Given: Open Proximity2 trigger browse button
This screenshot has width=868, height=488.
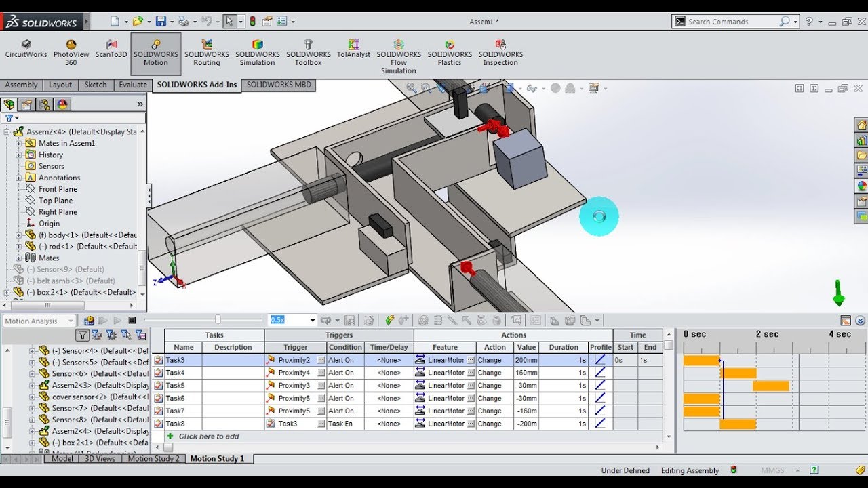Looking at the screenshot, I should pos(321,361).
